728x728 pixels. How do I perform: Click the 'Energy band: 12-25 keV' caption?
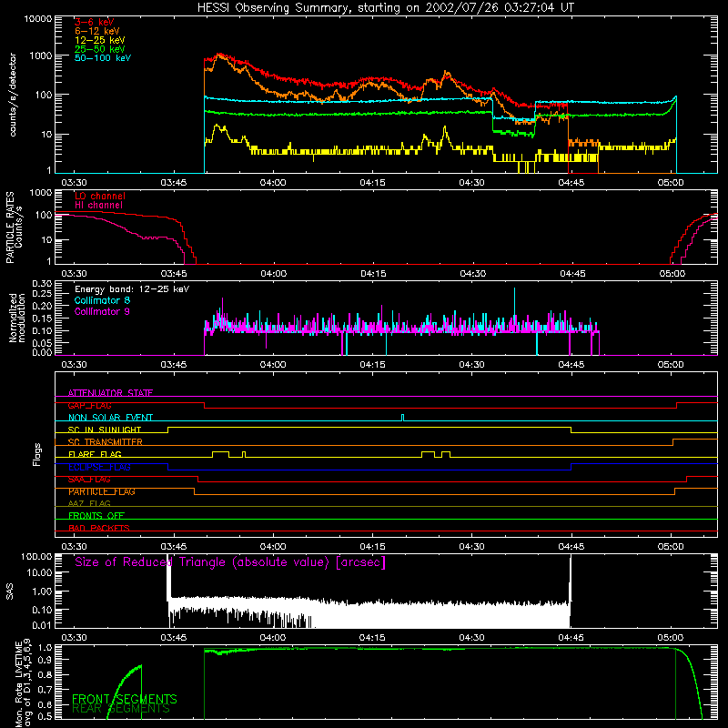point(132,289)
